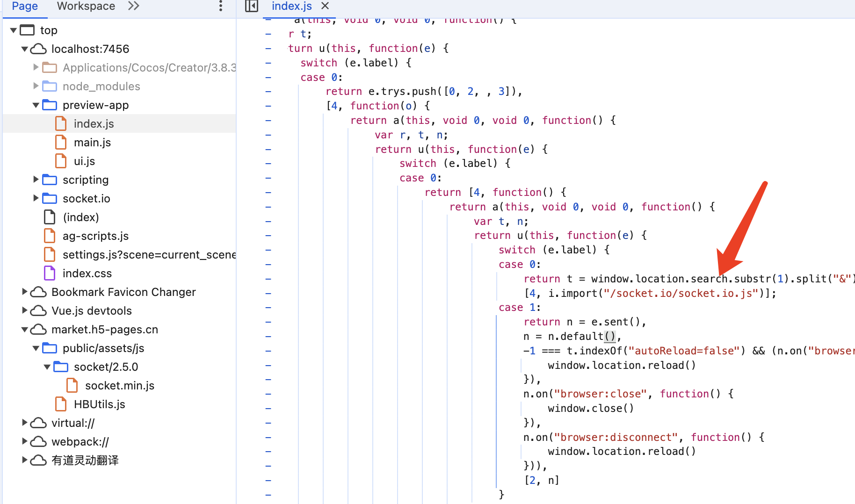Expand the Applications/Cocos/Creator folder
The image size is (855, 504).
[x=36, y=67]
